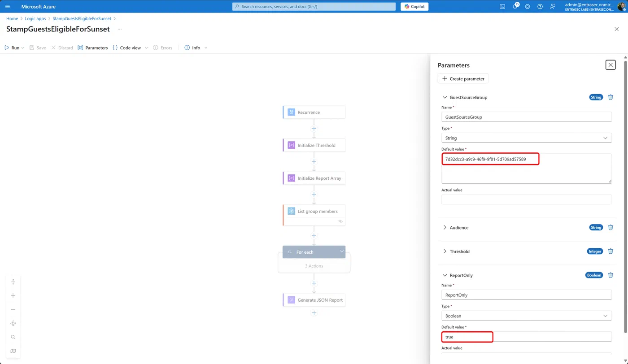The image size is (628, 364).
Task: Open the Azure portal hamburger menu
Action: (7, 7)
